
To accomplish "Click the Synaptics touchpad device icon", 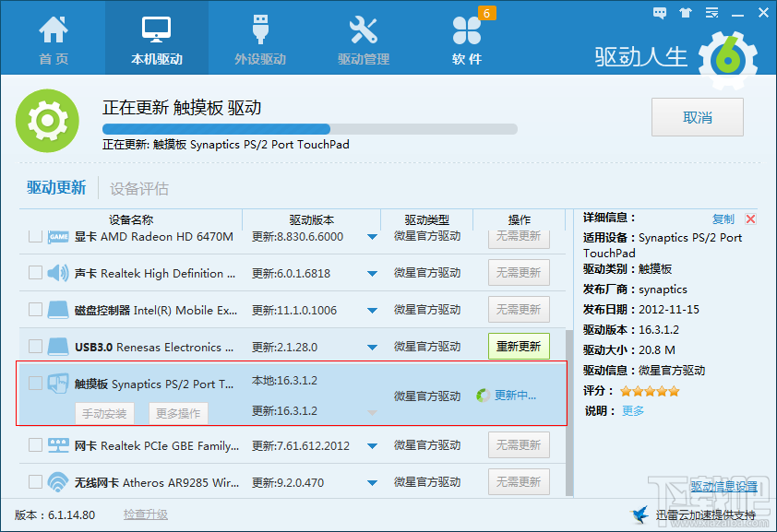I will pos(58,384).
